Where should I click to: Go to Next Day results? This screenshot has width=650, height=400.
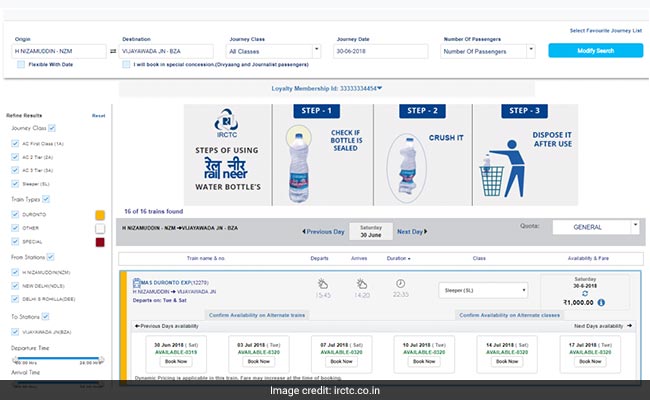(x=411, y=231)
